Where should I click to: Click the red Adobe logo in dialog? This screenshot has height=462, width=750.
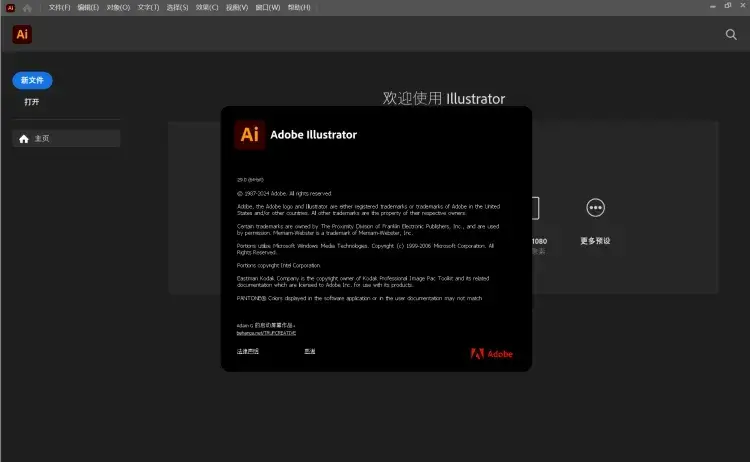[x=491, y=353]
